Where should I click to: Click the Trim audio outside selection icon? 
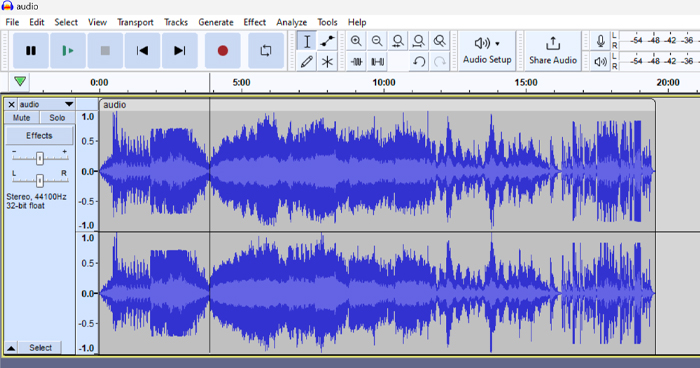tap(356, 62)
